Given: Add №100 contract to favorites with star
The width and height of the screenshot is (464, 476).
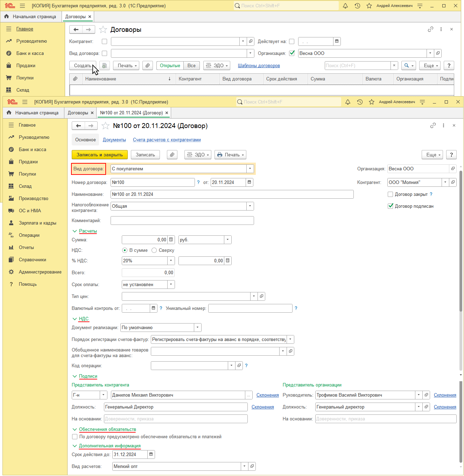Looking at the screenshot, I should (x=105, y=126).
